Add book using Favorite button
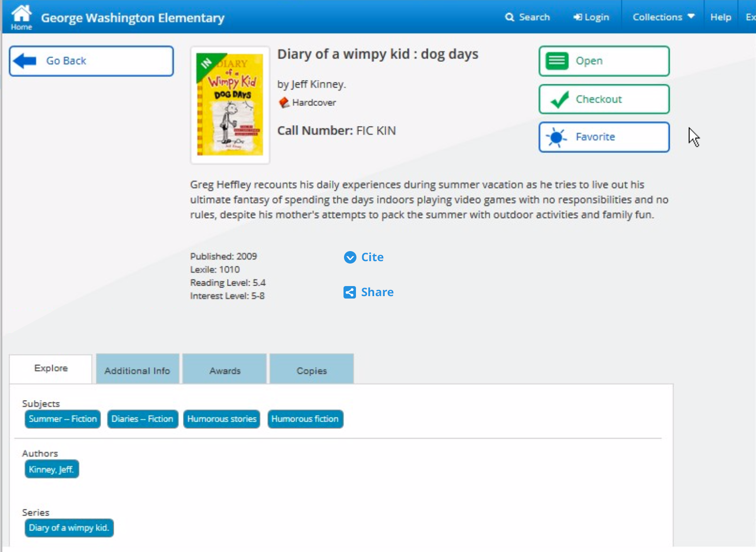Viewport: 756px width, 552px height. (x=604, y=137)
